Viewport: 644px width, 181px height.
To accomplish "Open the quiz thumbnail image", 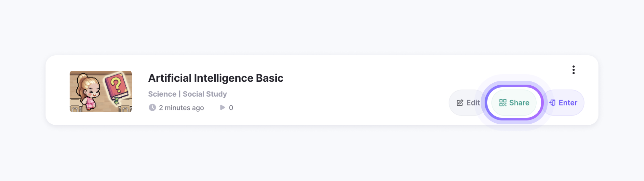I will tap(101, 91).
